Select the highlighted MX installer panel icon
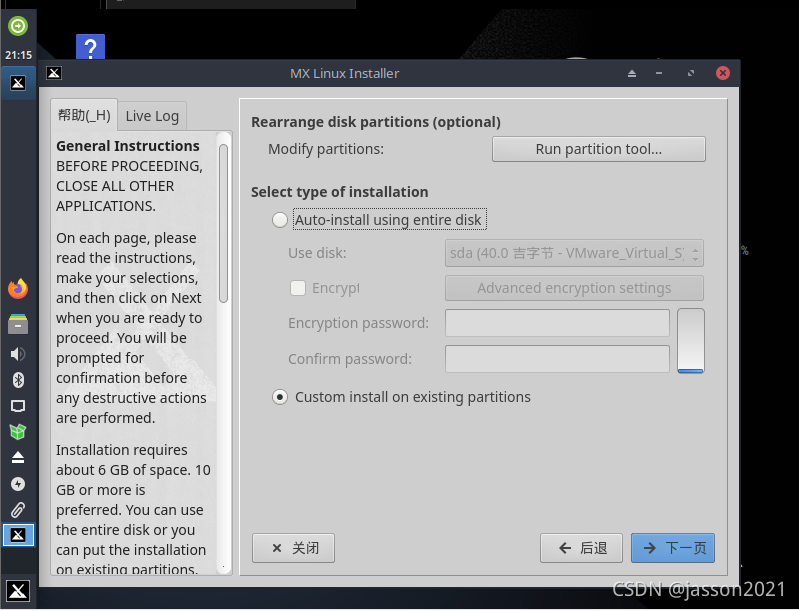The height and width of the screenshot is (611, 799). pos(18,535)
